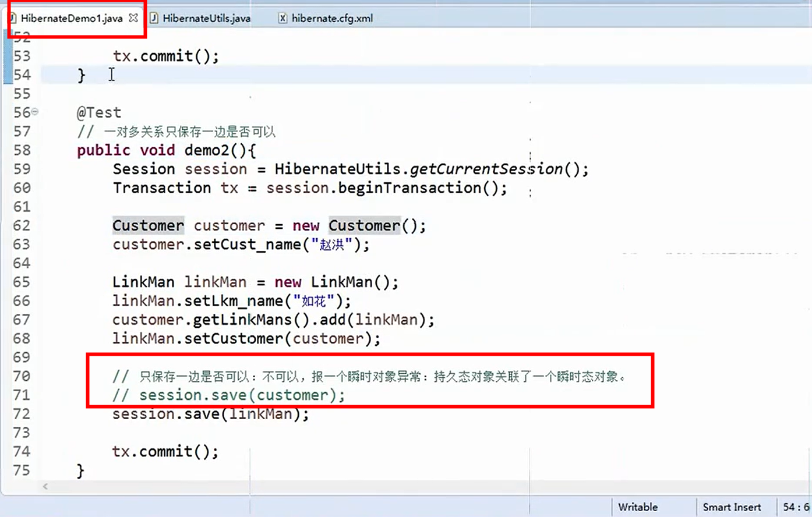Click the @Test annotation on line 56
The height and width of the screenshot is (517, 812).
[99, 112]
